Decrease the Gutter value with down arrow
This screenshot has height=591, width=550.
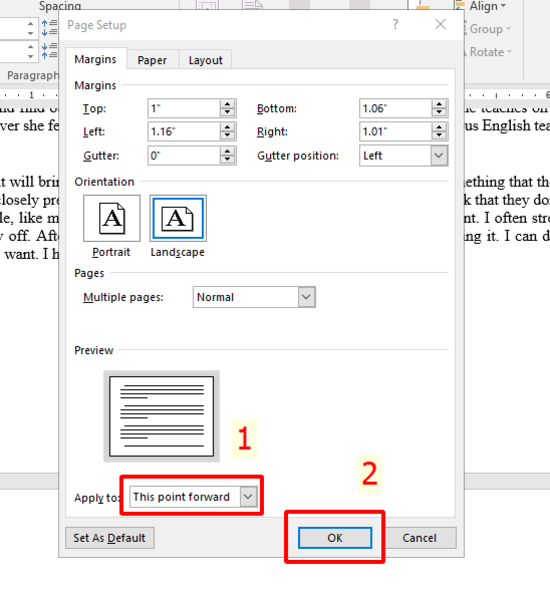[x=227, y=159]
